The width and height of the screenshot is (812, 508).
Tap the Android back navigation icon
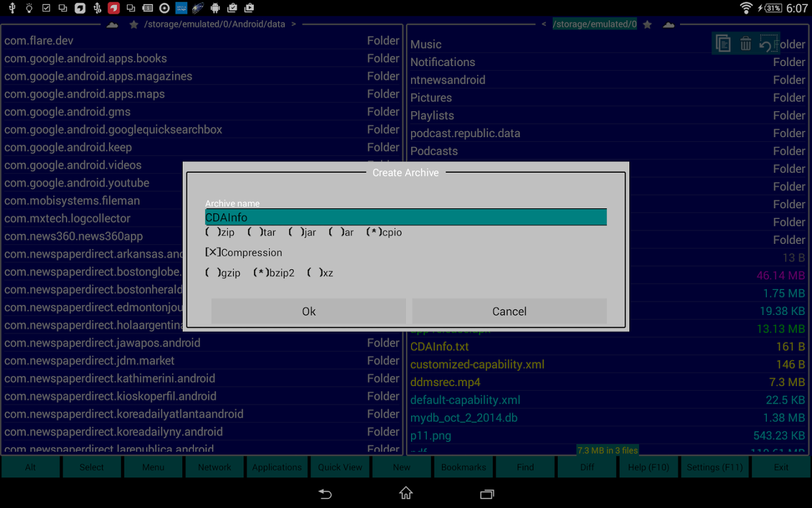click(325, 494)
